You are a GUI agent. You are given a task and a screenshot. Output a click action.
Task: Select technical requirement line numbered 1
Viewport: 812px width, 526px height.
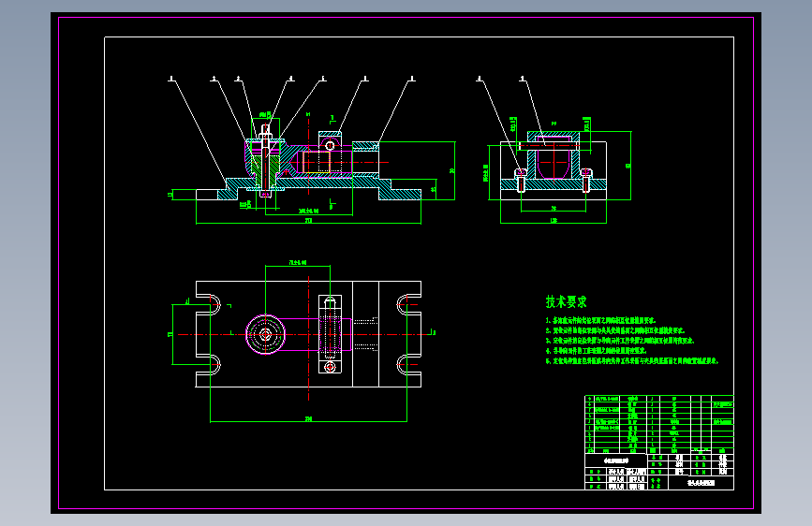(x=600, y=320)
